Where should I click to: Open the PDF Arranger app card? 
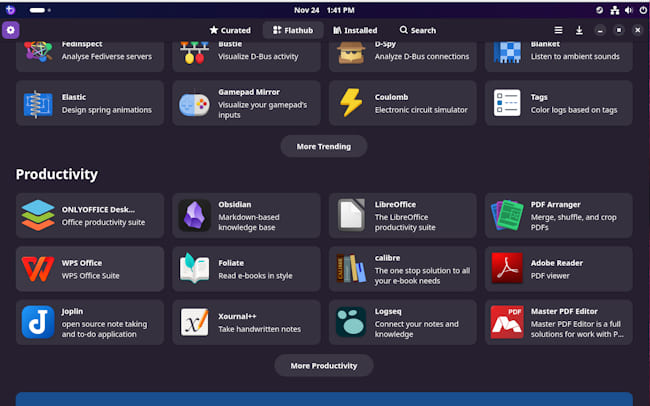[x=558, y=215]
